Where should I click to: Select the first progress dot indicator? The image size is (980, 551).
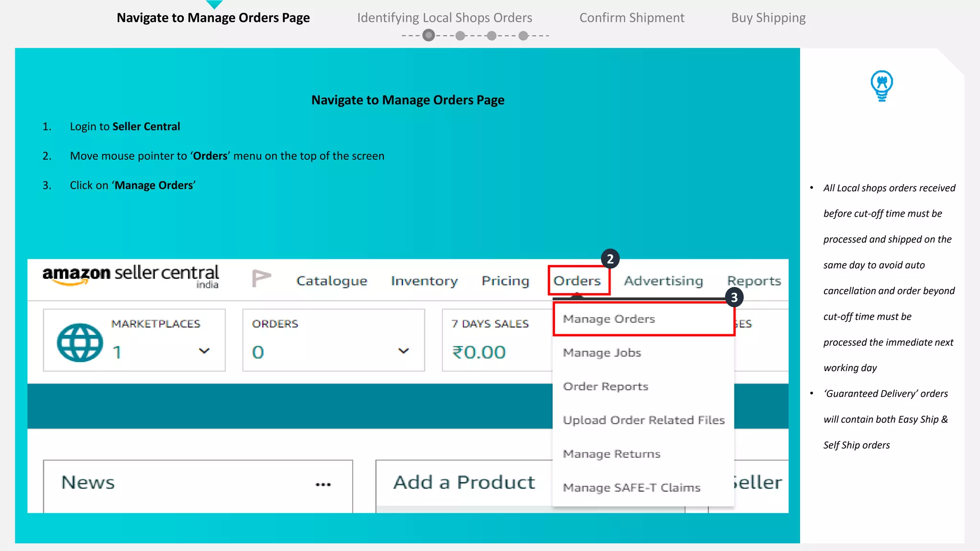(429, 35)
